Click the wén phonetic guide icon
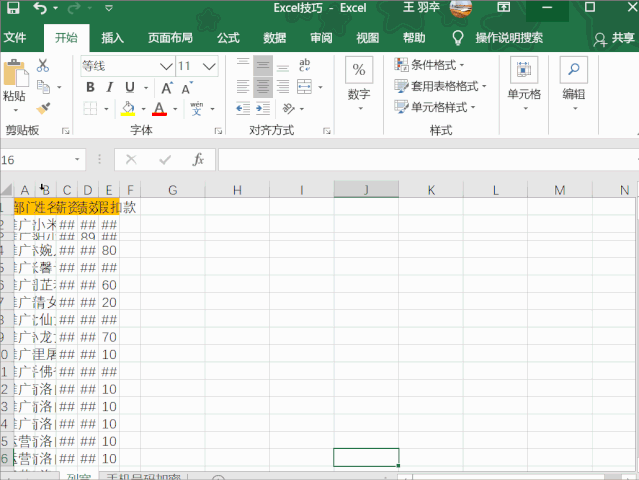This screenshot has width=639, height=480. [197, 108]
